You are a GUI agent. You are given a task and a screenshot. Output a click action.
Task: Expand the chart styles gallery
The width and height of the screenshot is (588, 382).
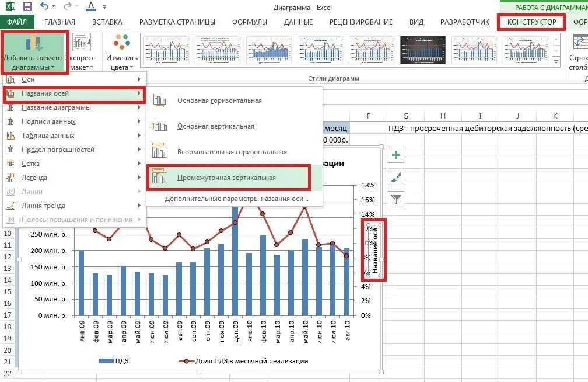pyautogui.click(x=556, y=62)
